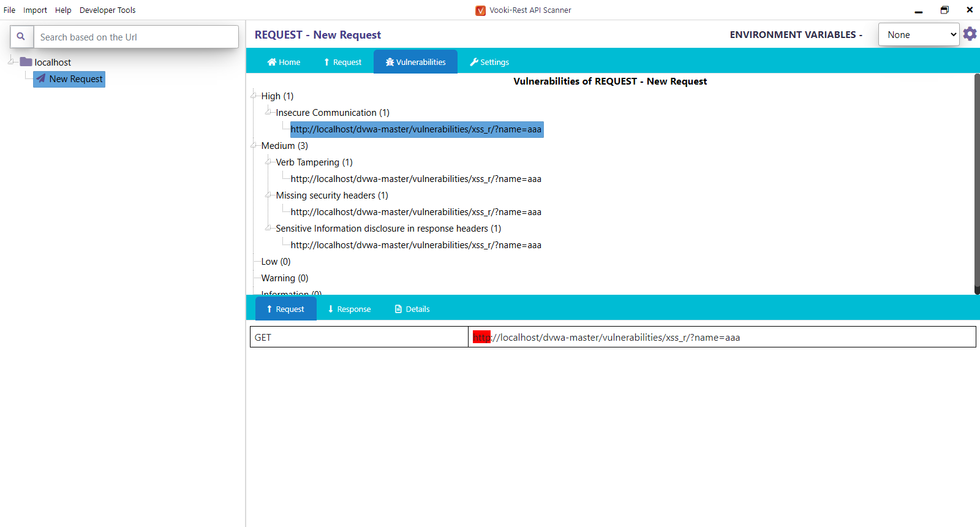
Task: Select the Missing security headers URL entry
Action: 416,212
